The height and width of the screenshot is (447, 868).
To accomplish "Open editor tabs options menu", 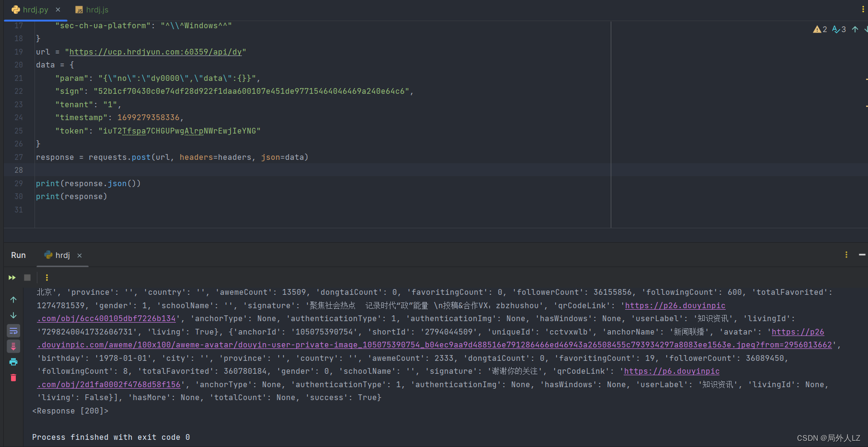I will coord(863,10).
